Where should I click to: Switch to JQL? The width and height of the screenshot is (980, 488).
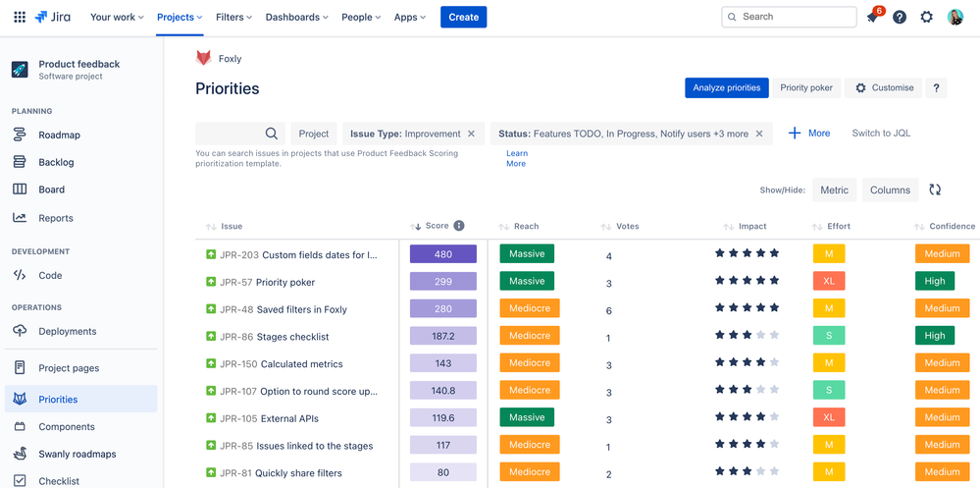[x=881, y=134]
